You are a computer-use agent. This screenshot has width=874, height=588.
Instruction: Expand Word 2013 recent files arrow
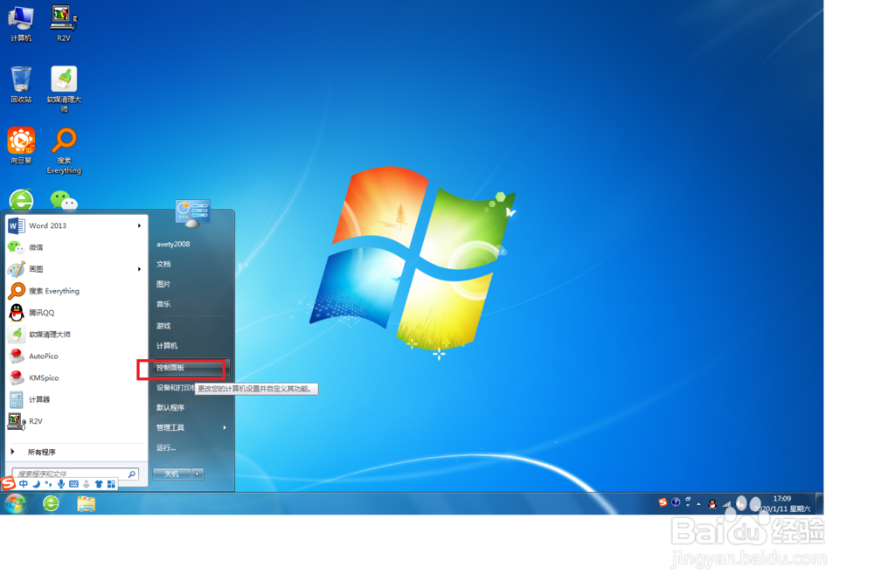click(139, 225)
